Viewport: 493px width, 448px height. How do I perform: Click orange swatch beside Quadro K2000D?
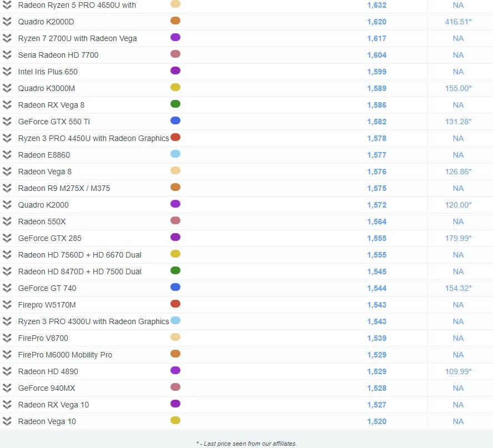[175, 21]
